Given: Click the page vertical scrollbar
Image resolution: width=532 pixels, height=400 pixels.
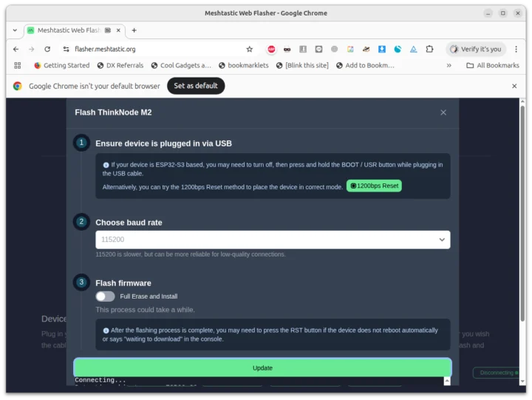Looking at the screenshot, I should pos(522,214).
